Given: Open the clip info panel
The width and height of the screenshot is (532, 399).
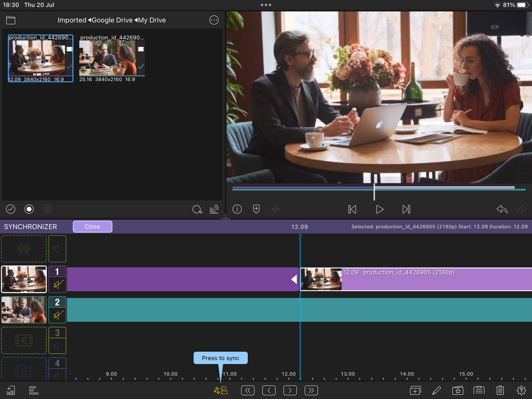Looking at the screenshot, I should tap(237, 209).
